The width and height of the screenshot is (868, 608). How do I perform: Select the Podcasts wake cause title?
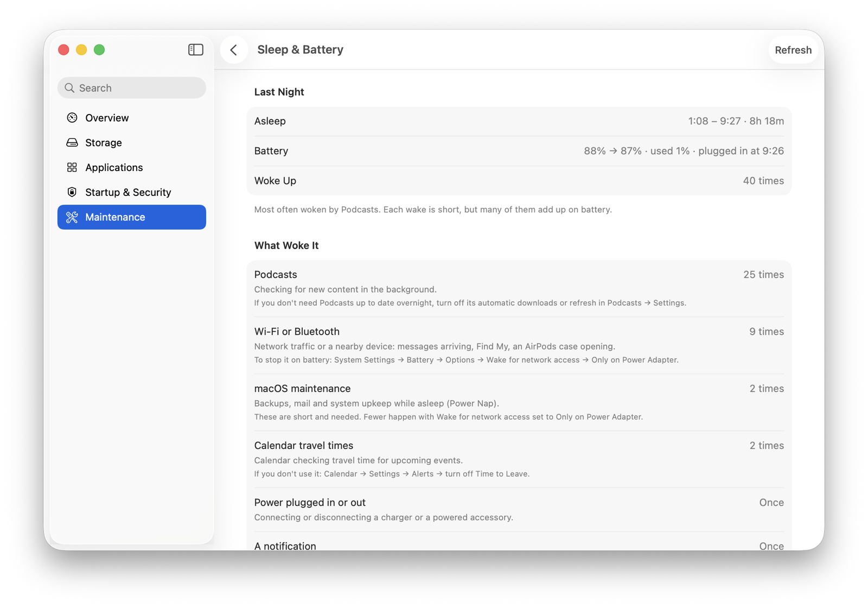(276, 275)
